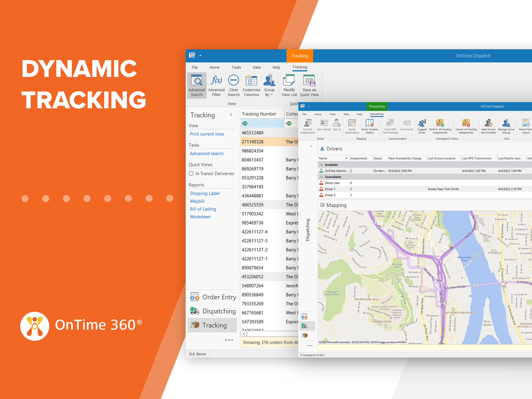Screen dimensions: 532x399
Task: Click the Clear Search icon
Action: coord(234,85)
